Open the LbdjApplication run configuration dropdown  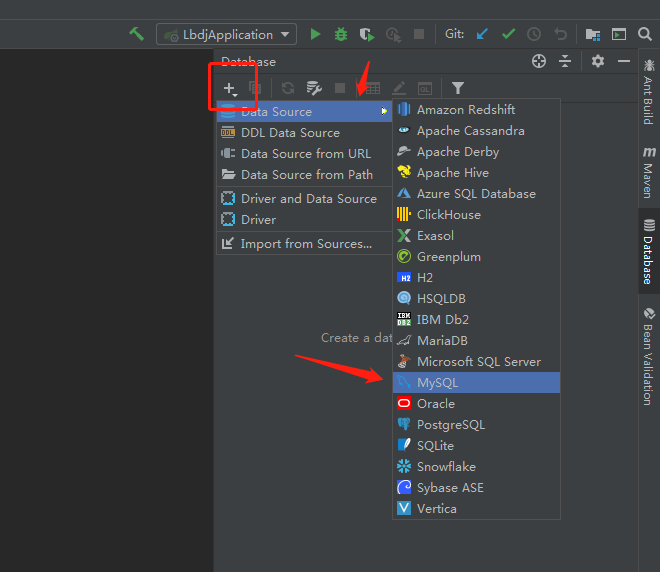(x=226, y=34)
